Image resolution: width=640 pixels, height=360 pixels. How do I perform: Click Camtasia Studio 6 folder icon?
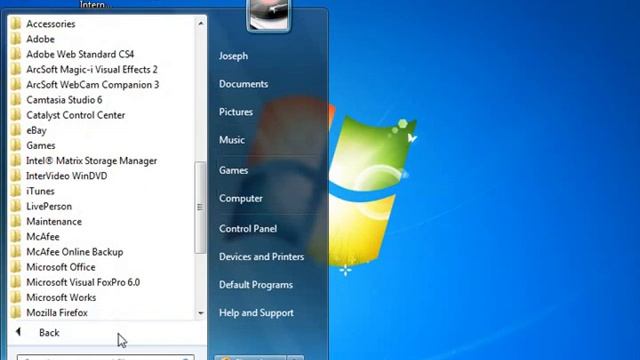[16, 100]
